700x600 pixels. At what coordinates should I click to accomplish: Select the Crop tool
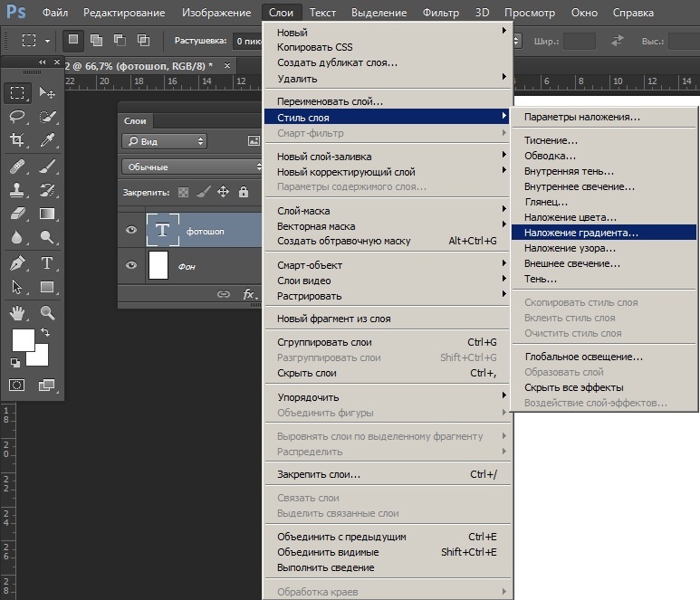click(x=16, y=140)
